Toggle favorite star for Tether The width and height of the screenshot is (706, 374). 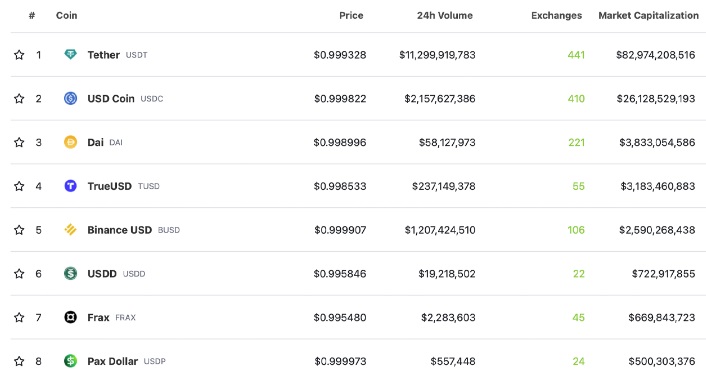19,55
